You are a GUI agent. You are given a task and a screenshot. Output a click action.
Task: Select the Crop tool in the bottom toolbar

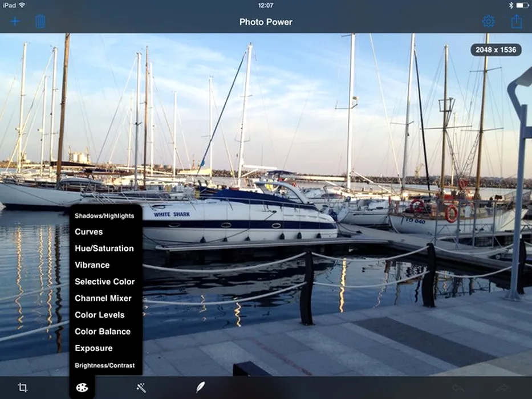tap(23, 388)
